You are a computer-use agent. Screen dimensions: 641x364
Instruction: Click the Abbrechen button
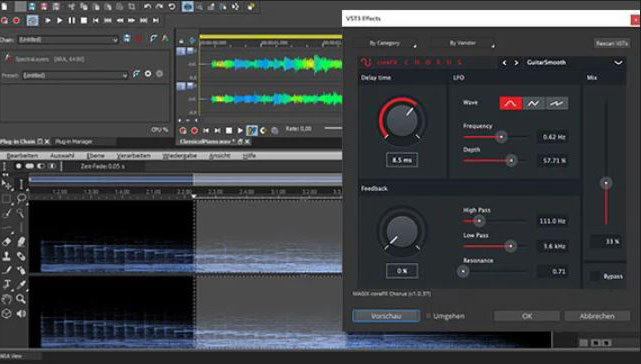[597, 316]
